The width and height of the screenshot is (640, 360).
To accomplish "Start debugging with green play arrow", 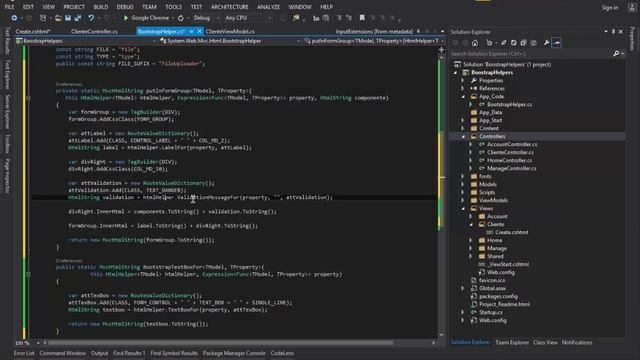I will coord(126,18).
